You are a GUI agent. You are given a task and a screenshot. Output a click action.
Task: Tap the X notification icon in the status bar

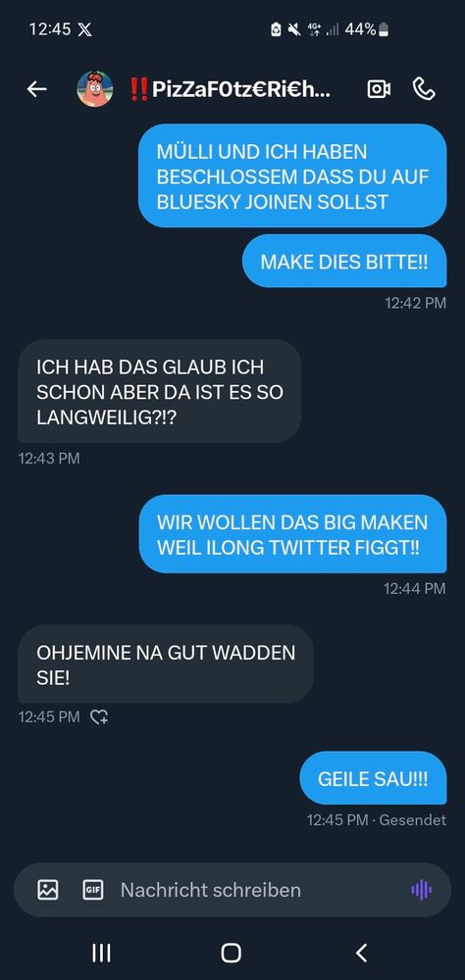(84, 29)
